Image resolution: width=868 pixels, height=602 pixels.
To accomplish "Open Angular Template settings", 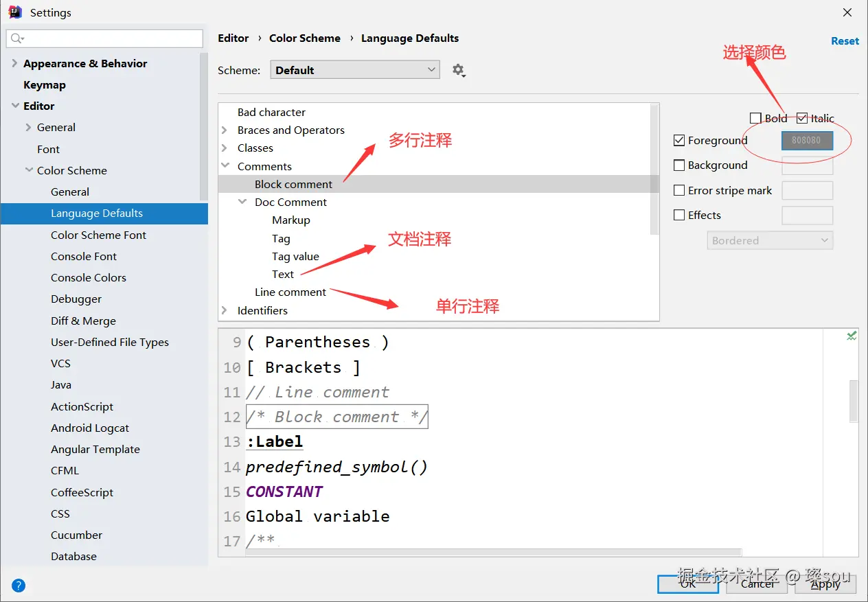I will point(95,449).
